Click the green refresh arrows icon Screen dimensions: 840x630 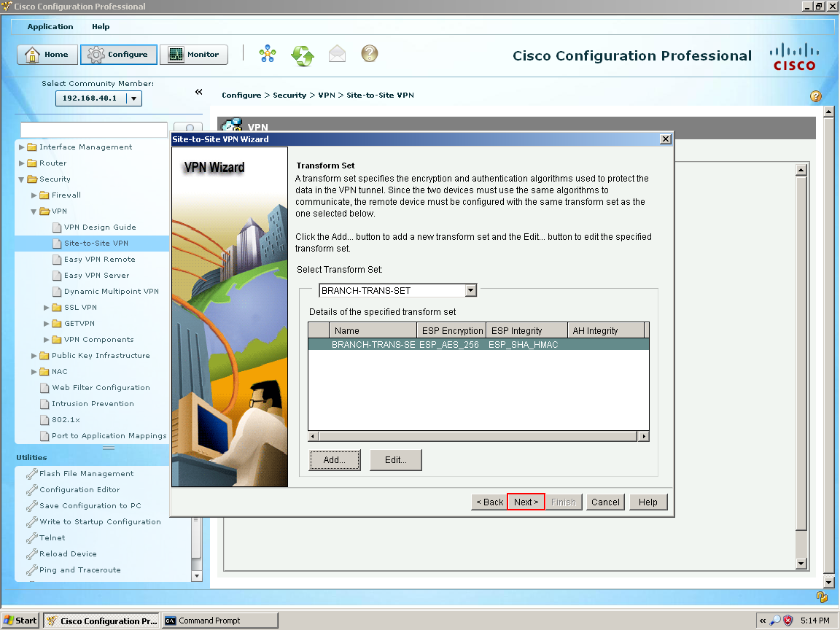[302, 55]
